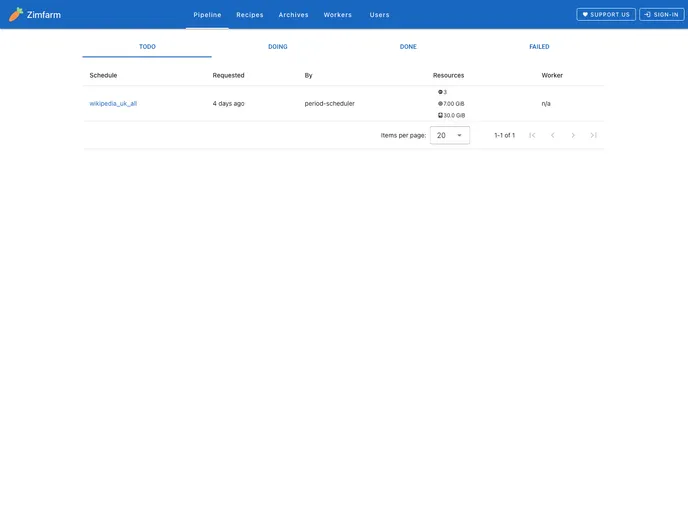The width and height of the screenshot is (688, 512).
Task: Select the TODO tab
Action: pyautogui.click(x=147, y=47)
